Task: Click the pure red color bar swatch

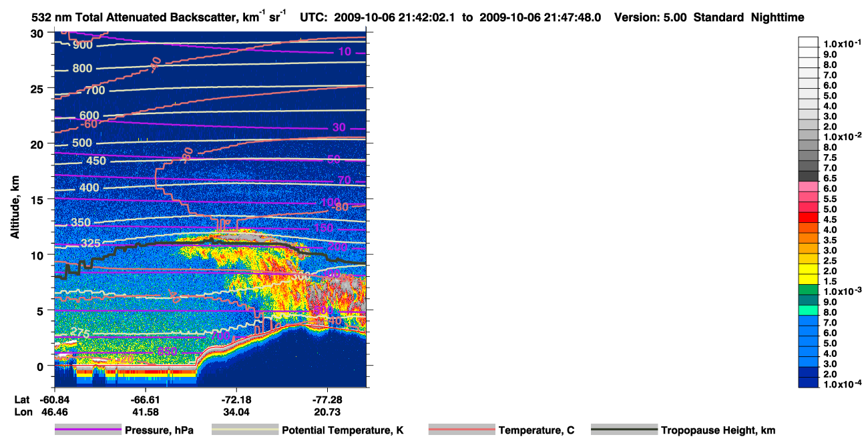Action: click(808, 218)
